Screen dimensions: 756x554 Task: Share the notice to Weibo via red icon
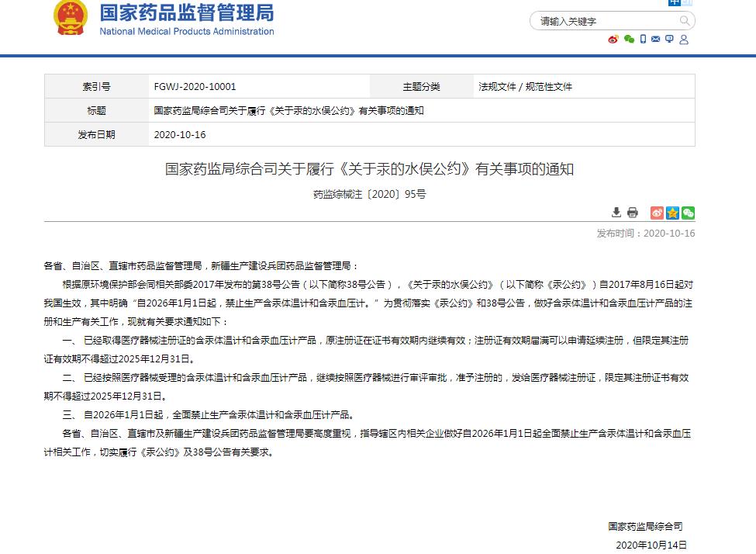point(657,213)
